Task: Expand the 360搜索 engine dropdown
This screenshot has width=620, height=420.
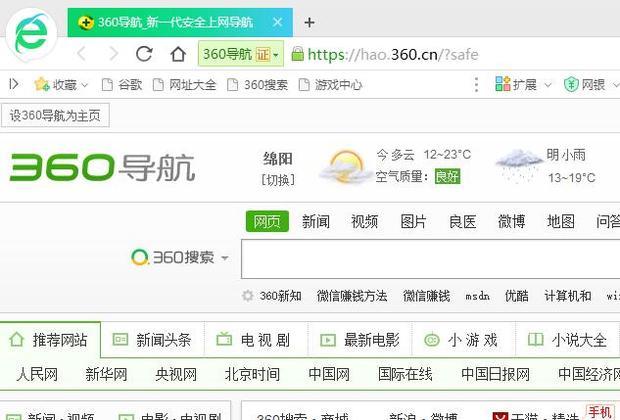Action: 224,258
